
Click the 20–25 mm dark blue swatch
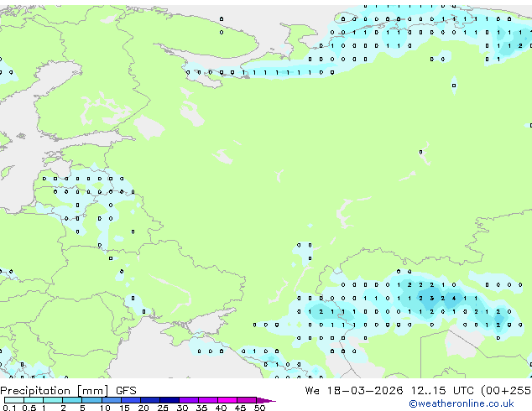(150, 400)
